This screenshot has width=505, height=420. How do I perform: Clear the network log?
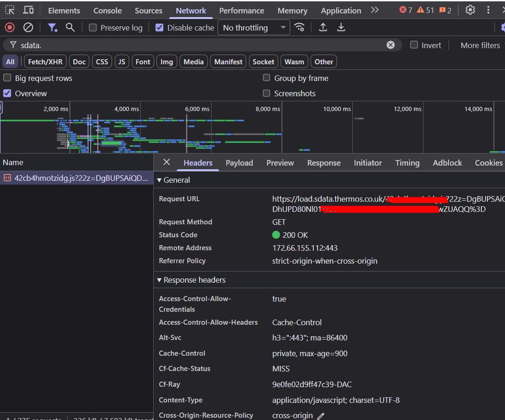[x=28, y=28]
